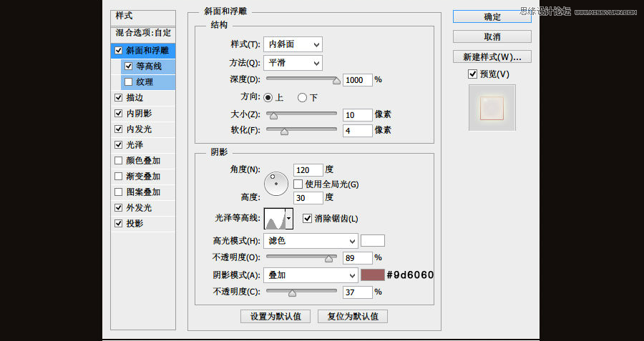Toggle the 预览 preview checkbox
The height and width of the screenshot is (341, 644).
472,74
